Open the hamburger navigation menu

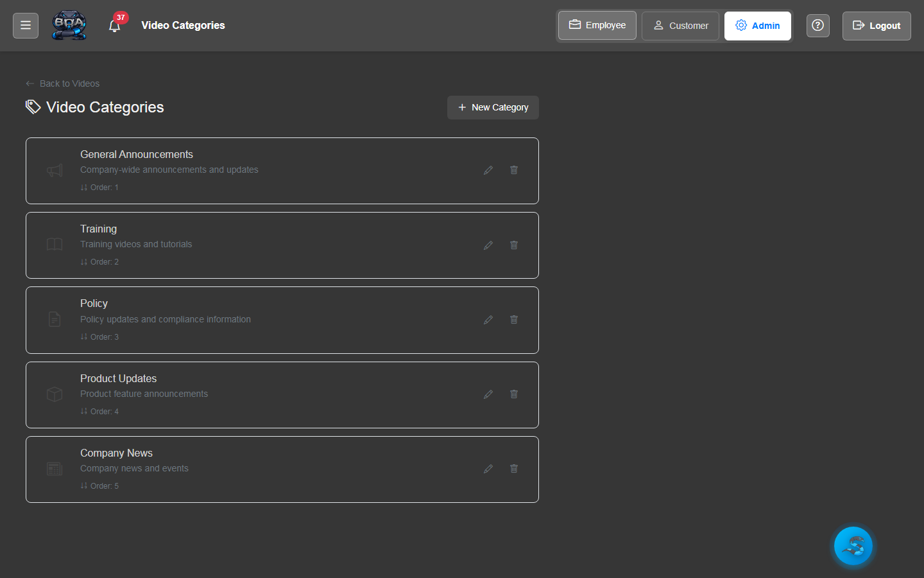click(x=26, y=26)
